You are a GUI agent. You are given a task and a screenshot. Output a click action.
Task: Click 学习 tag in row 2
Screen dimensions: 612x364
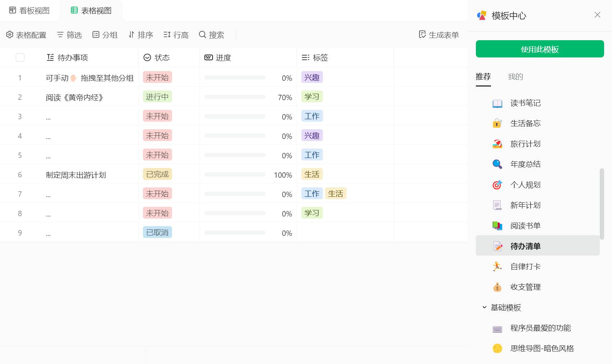(x=312, y=97)
